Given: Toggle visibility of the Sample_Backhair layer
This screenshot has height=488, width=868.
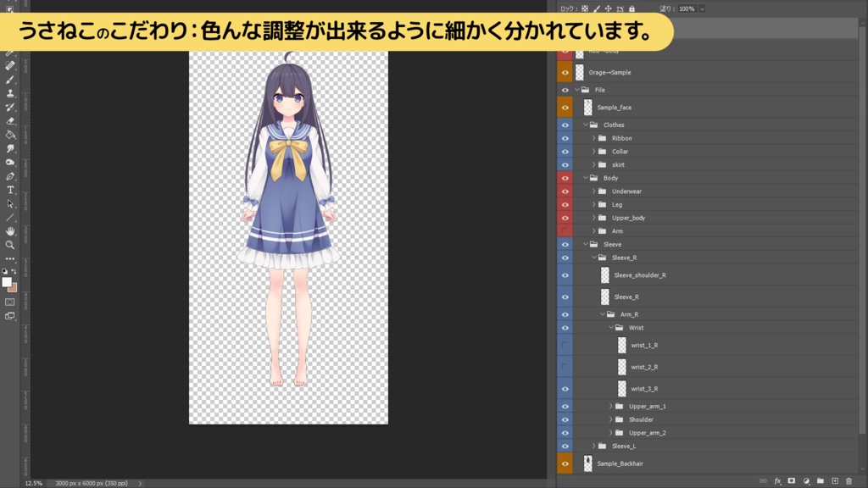Looking at the screenshot, I should tap(565, 463).
